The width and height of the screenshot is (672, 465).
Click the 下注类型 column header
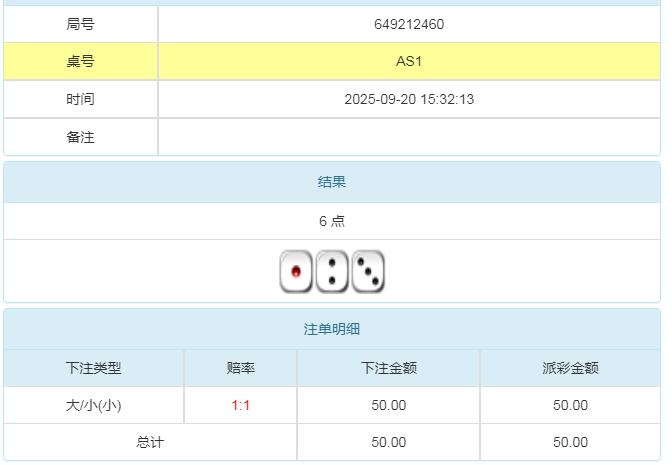93,368
